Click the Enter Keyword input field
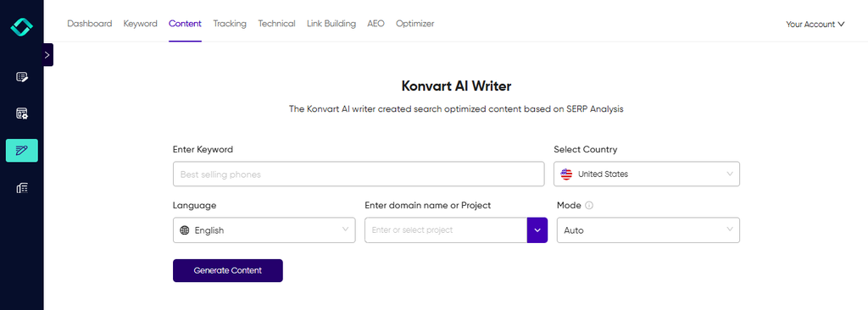The width and height of the screenshot is (868, 310). click(359, 174)
